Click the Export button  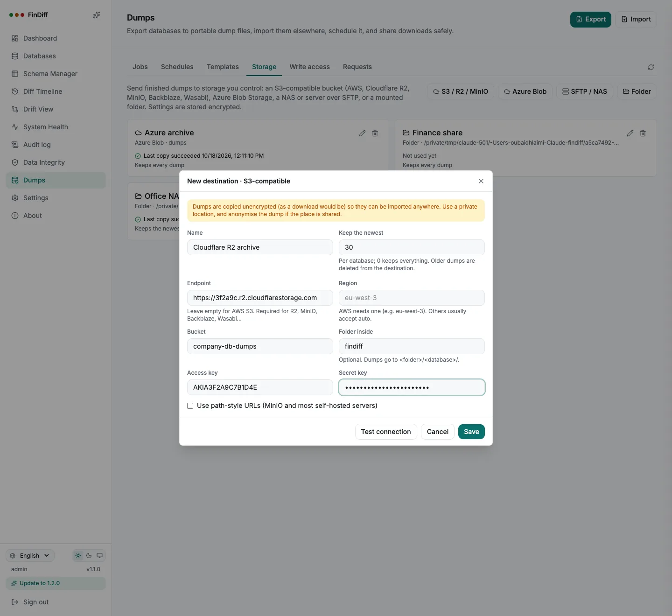click(591, 19)
